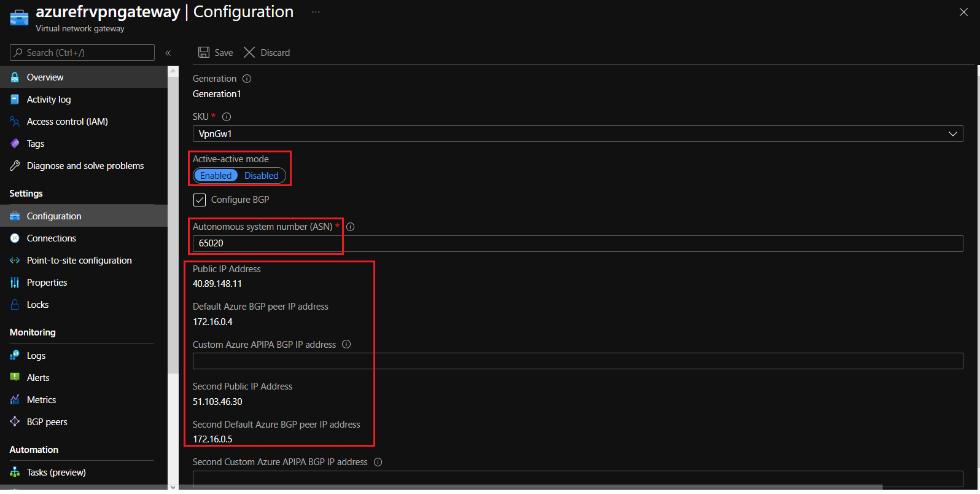Click the horizontal scrollbar at the bottom
This screenshot has height=494, width=980.
click(x=531, y=487)
